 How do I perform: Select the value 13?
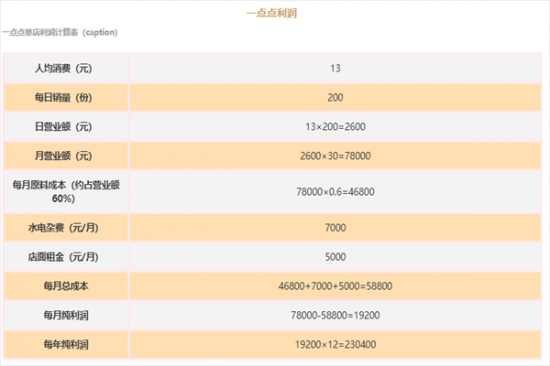tap(335, 68)
